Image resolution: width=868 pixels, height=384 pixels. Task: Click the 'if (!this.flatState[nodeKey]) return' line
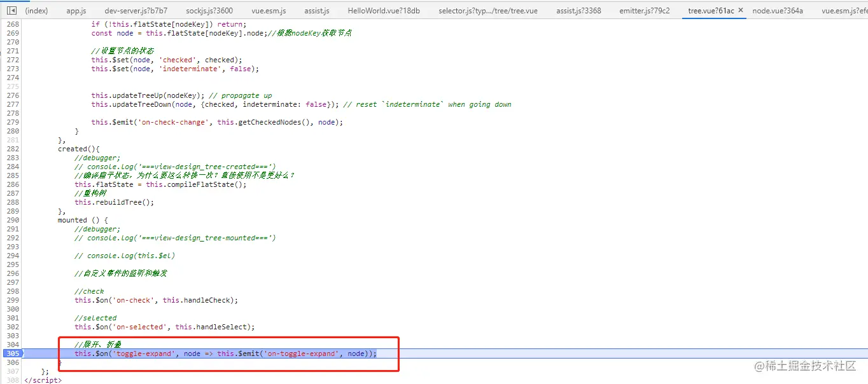169,24
